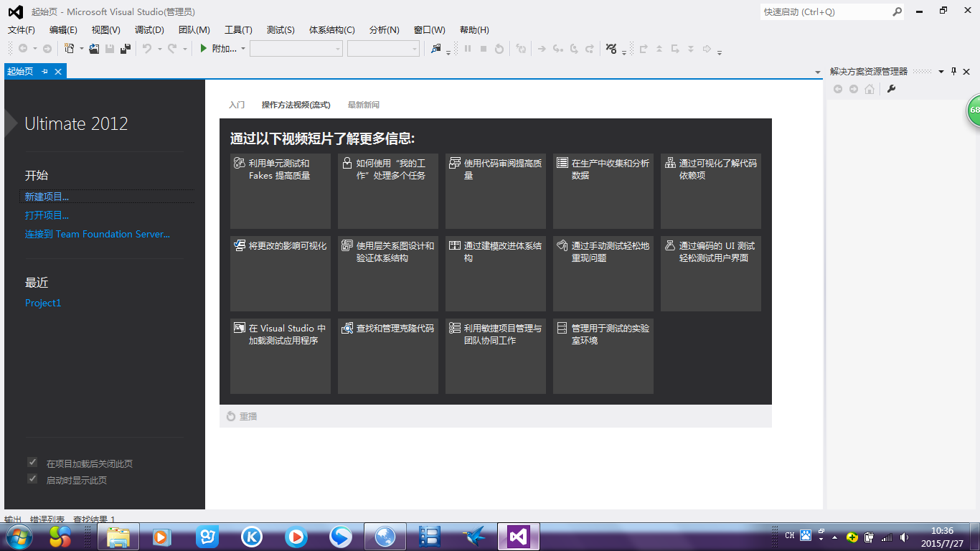Viewport: 980px width, 551px height.
Task: Click the Save All toolbar icon
Action: coord(126,49)
